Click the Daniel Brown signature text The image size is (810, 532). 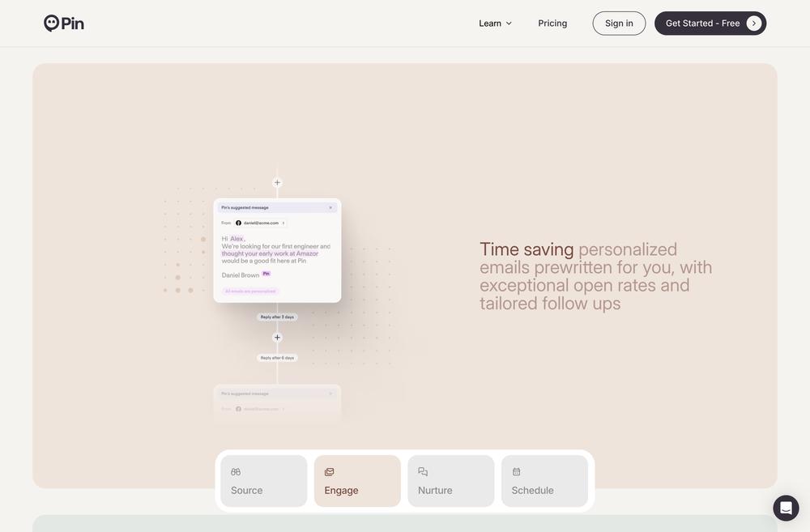click(x=241, y=275)
